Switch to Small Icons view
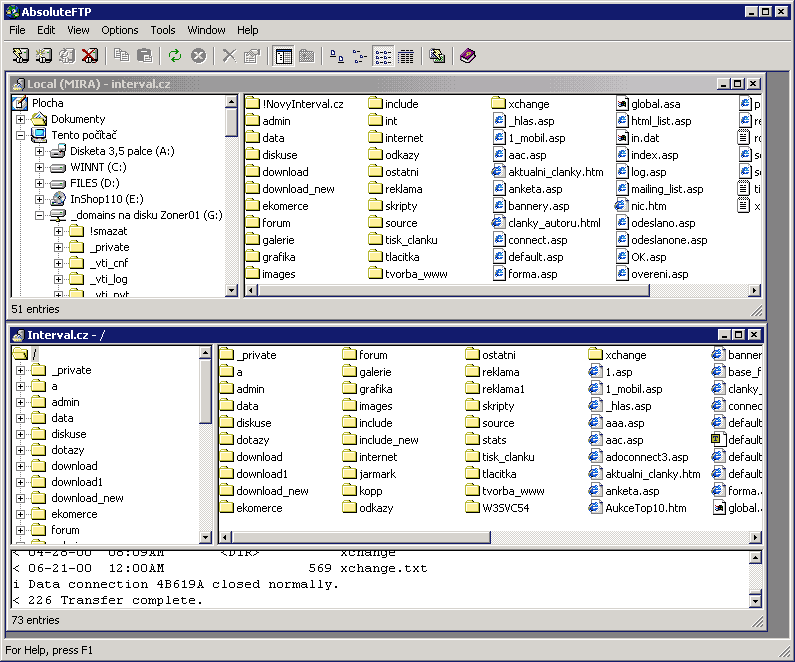 point(360,56)
